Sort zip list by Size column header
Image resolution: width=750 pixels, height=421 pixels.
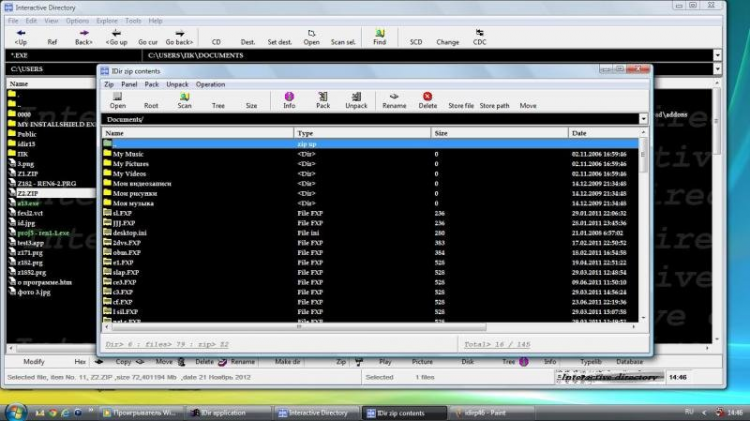pos(499,133)
